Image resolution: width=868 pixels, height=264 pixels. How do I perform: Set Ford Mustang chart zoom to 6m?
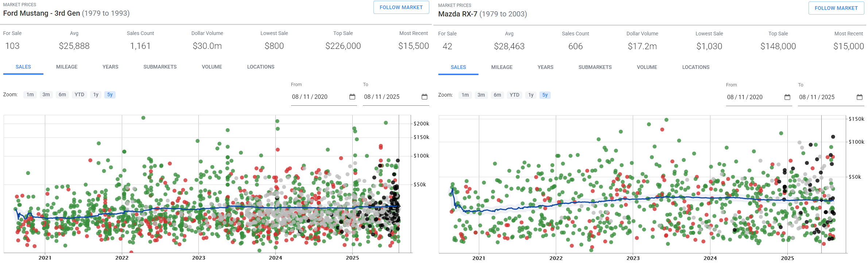(62, 95)
